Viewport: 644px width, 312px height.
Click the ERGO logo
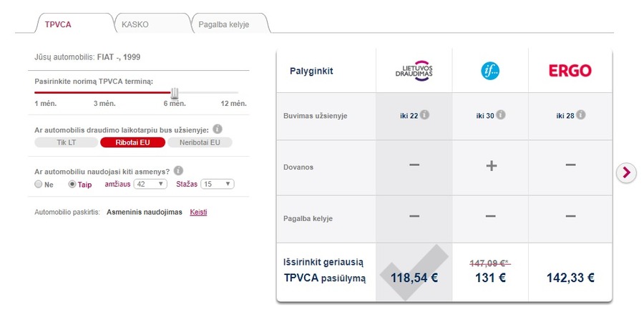[x=570, y=71]
